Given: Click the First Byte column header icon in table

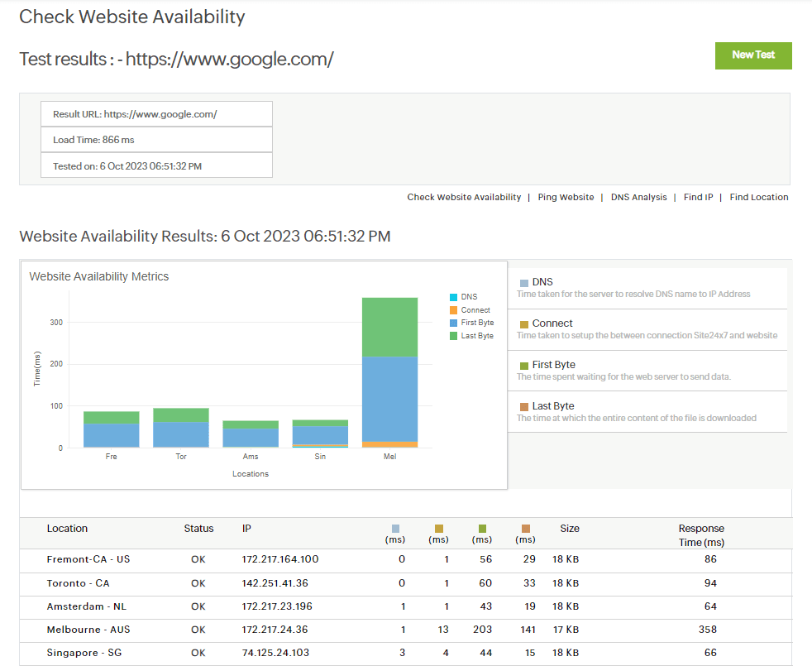Looking at the screenshot, I should (483, 529).
